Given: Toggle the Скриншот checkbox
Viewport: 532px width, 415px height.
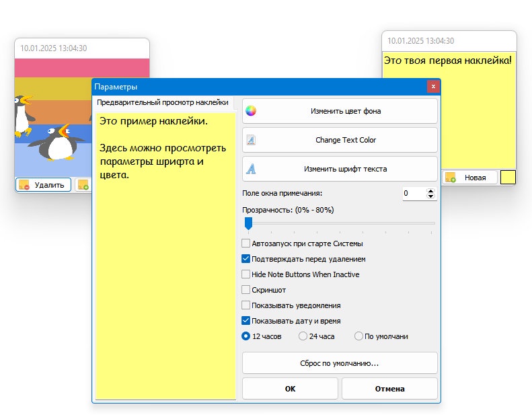Looking at the screenshot, I should click(x=245, y=290).
